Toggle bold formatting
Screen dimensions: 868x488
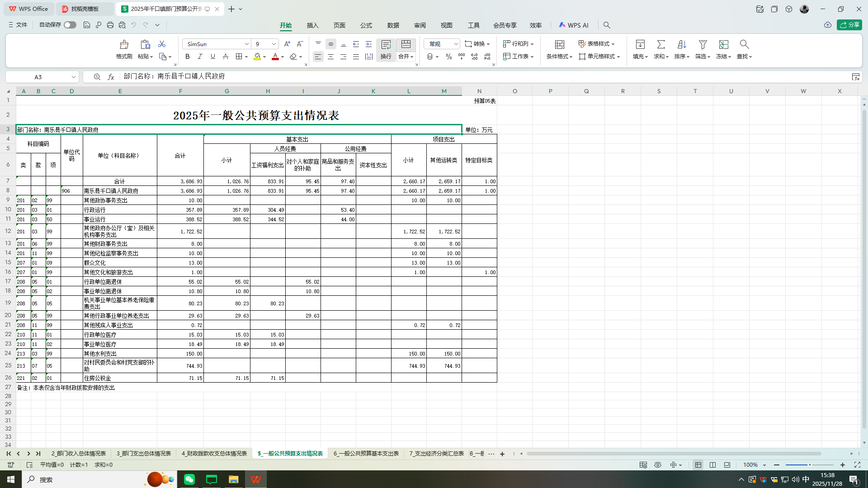pos(187,57)
